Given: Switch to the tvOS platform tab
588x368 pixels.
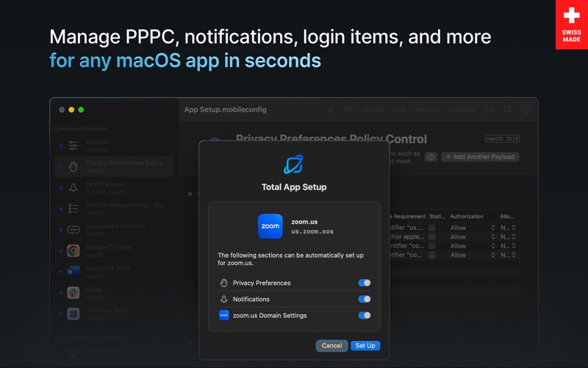Looking at the screenshot, I should click(398, 109).
